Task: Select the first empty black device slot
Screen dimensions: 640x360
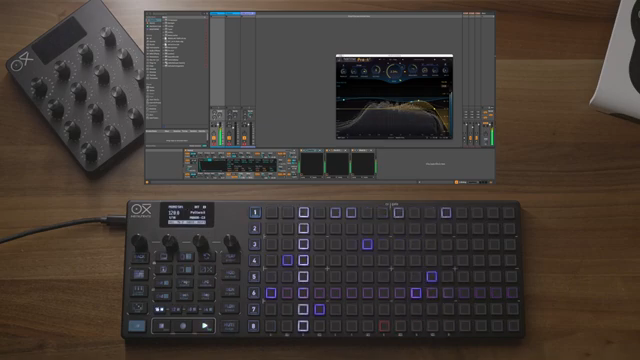Action: 312,164
